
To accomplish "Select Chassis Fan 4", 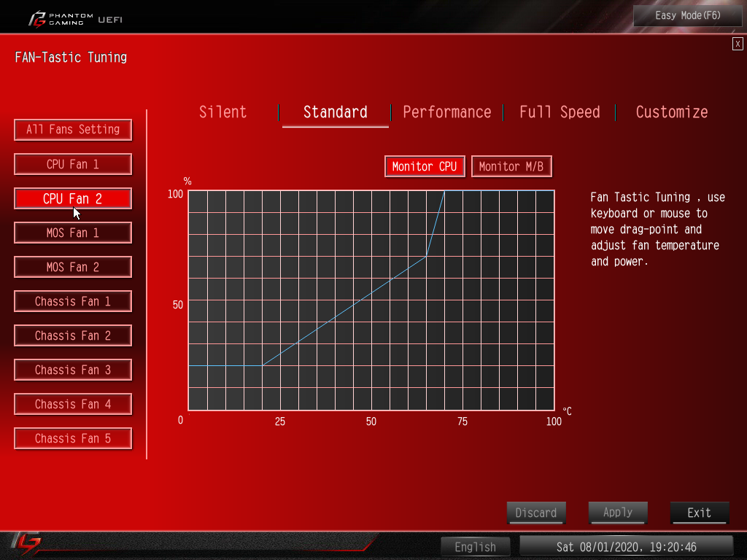I will [x=73, y=404].
